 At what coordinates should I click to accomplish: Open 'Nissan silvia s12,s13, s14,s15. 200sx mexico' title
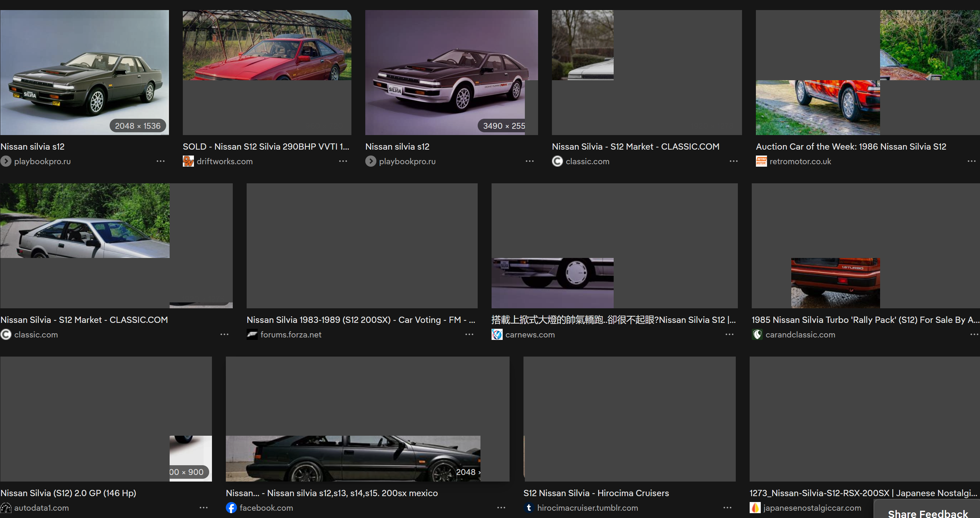pyautogui.click(x=332, y=493)
